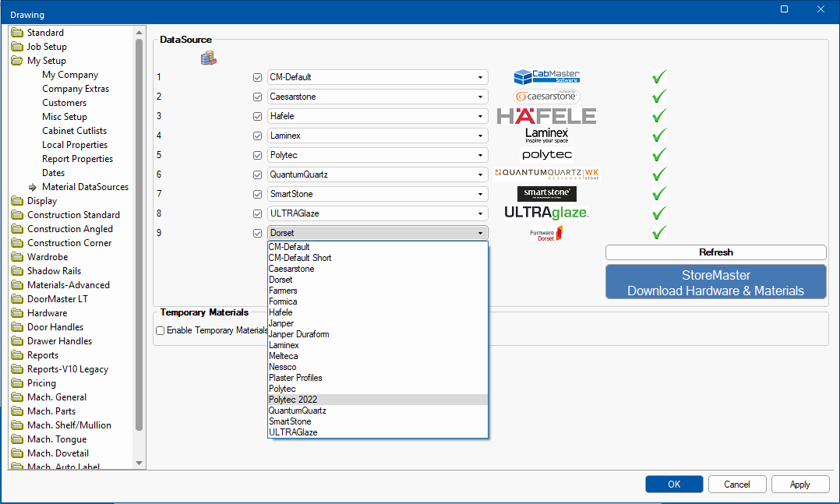Open StoreMaster Download Hardware & Materials
This screenshot has width=840, height=504.
click(715, 282)
